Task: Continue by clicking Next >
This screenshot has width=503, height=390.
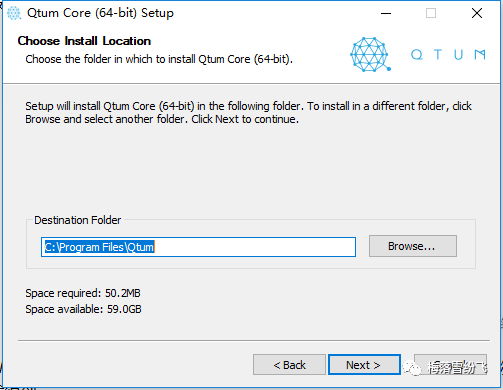Action: click(x=364, y=365)
